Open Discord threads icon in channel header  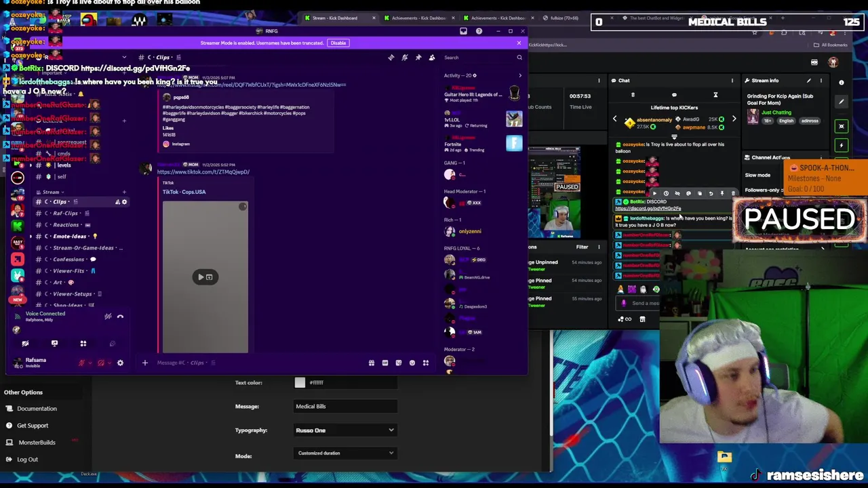coord(391,58)
